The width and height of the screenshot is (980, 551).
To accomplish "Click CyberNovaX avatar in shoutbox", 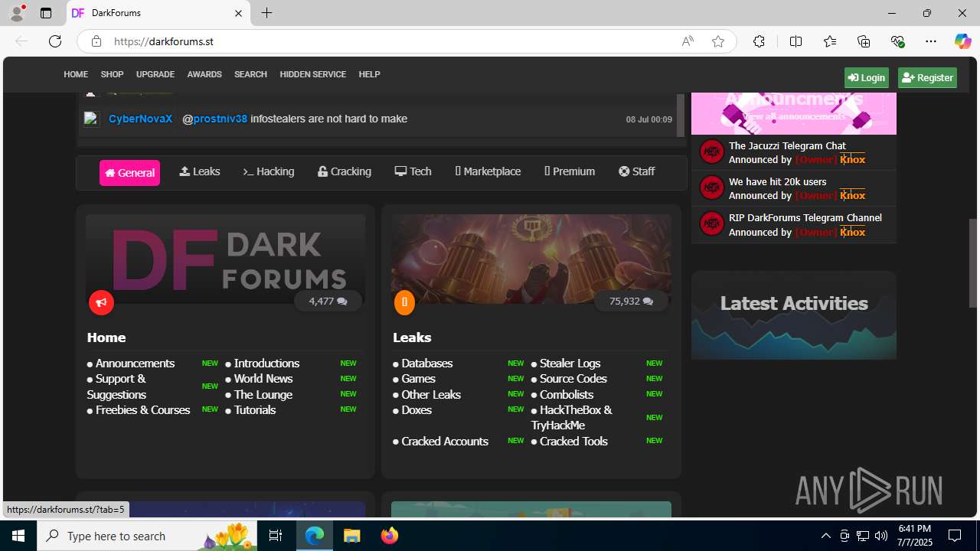I will [91, 119].
